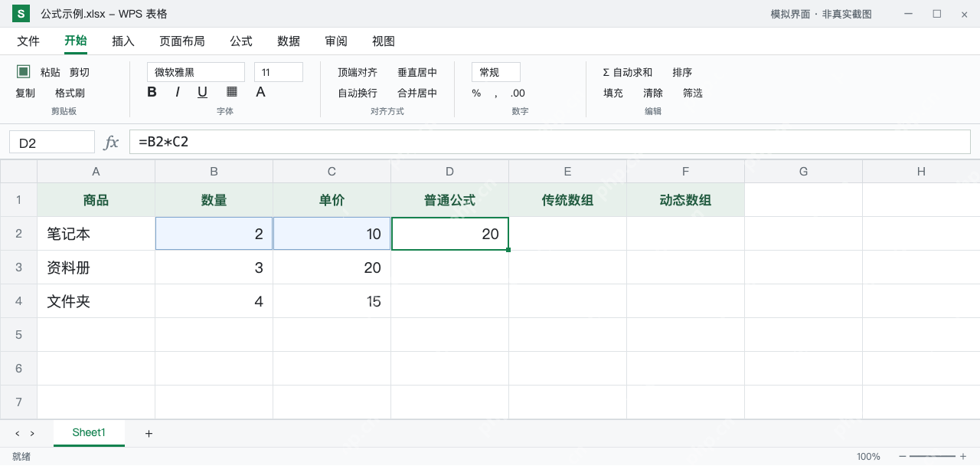Switch to the 开始 tab
This screenshot has width=980, height=466.
(76, 41)
